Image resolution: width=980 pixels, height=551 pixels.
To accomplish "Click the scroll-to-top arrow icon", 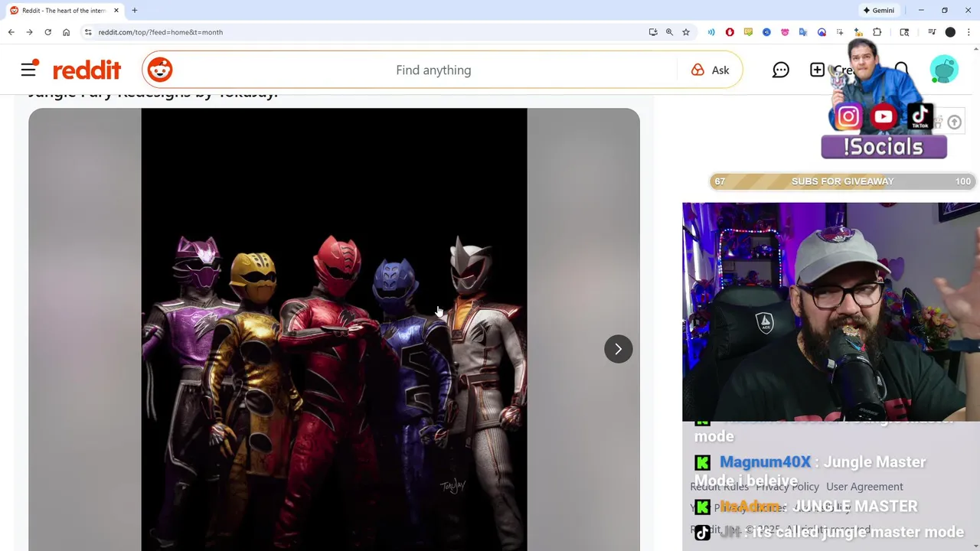I will coord(954,122).
